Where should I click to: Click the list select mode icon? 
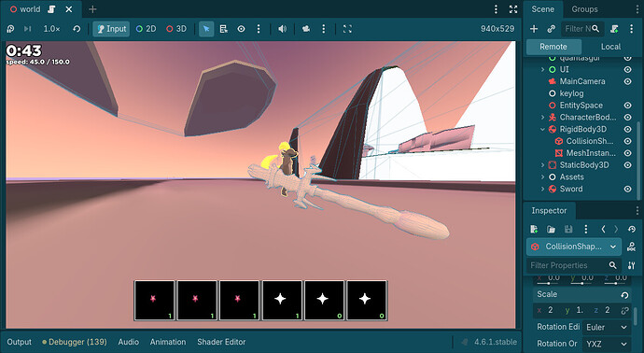tap(223, 29)
